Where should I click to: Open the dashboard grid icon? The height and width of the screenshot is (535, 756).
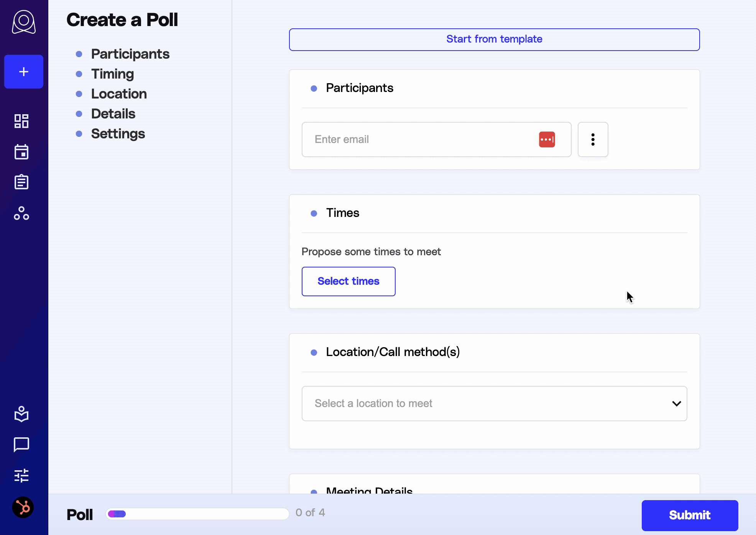pos(21,121)
